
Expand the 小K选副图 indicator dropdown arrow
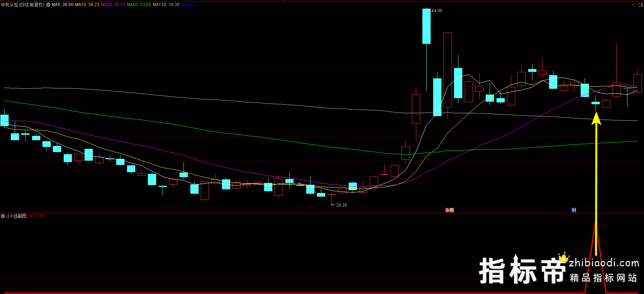pyautogui.click(x=3, y=216)
